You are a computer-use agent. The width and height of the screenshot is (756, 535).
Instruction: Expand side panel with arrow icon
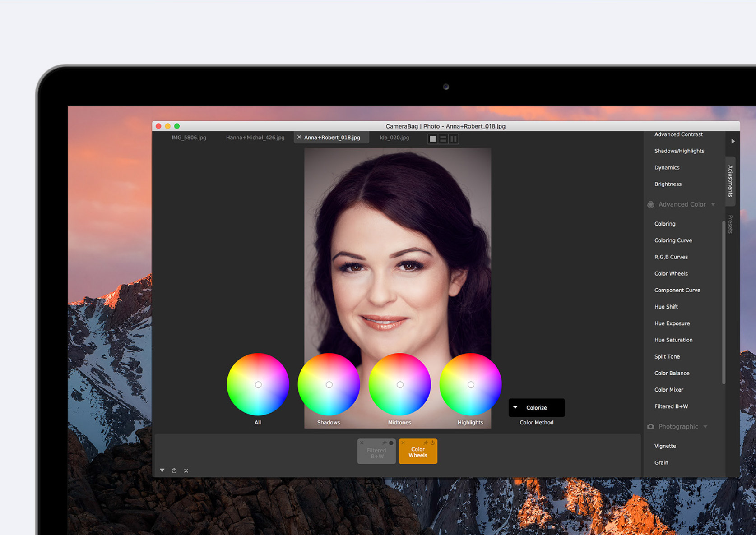[x=733, y=141]
